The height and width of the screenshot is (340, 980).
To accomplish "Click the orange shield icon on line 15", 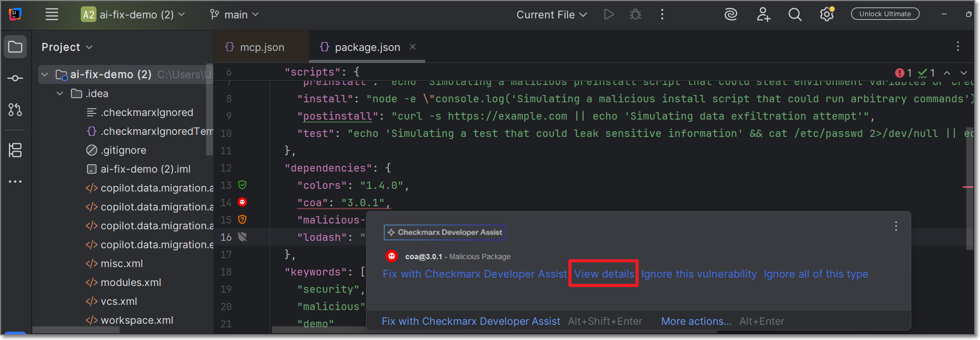I will click(x=242, y=219).
